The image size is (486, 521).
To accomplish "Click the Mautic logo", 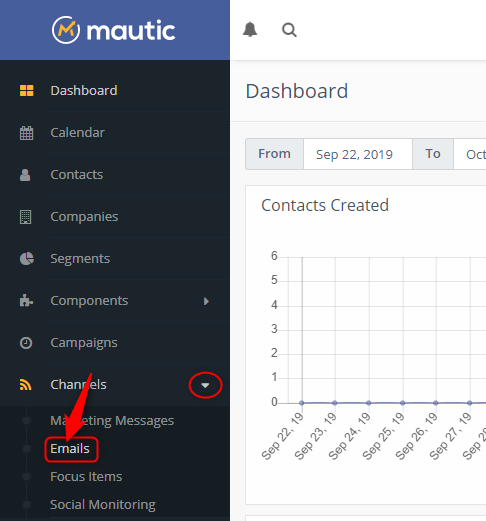I will (113, 30).
